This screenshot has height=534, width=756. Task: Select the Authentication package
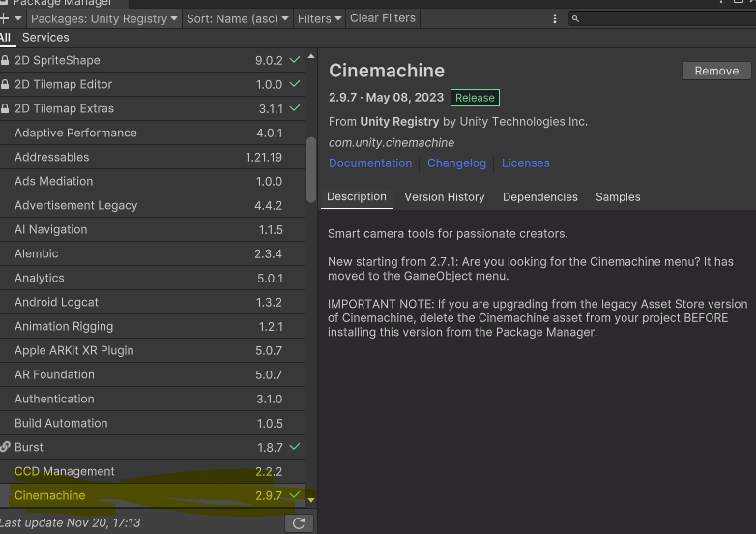153,399
